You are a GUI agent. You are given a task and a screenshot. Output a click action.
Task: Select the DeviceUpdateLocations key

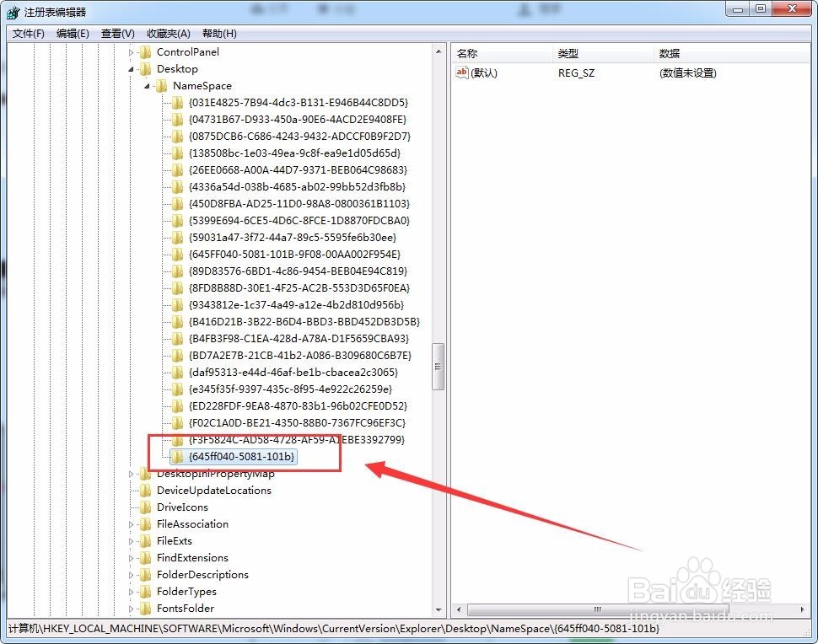214,491
